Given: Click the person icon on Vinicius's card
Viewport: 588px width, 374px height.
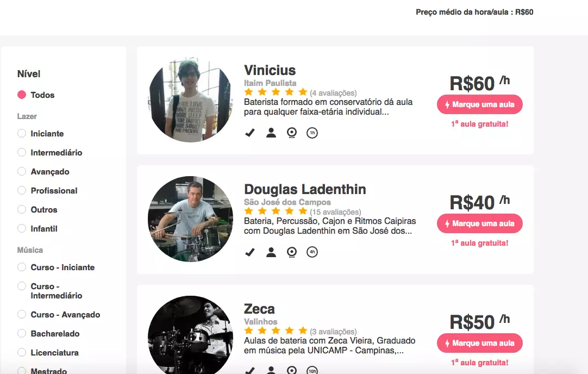Looking at the screenshot, I should coord(271,133).
